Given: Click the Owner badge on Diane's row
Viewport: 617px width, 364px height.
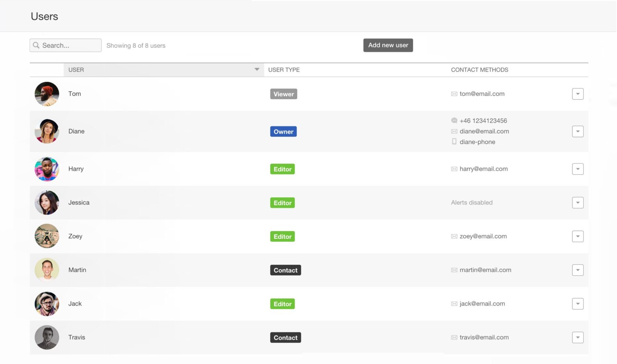Looking at the screenshot, I should coord(283,131).
